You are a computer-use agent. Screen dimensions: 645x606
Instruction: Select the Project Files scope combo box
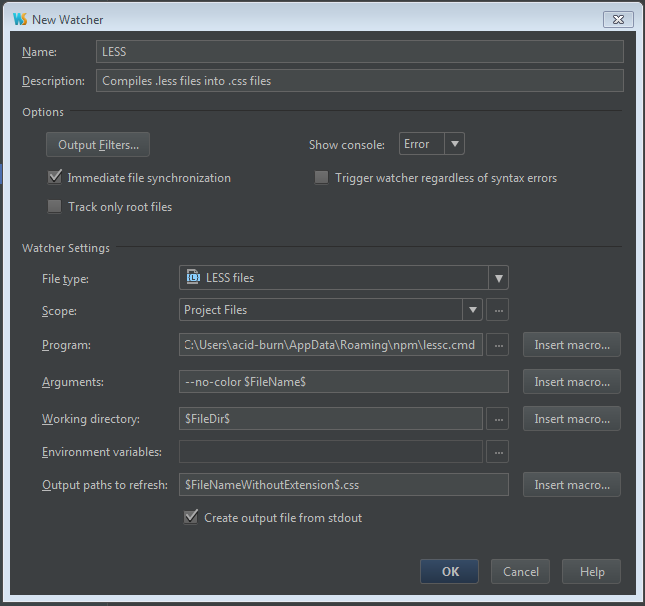pos(331,310)
